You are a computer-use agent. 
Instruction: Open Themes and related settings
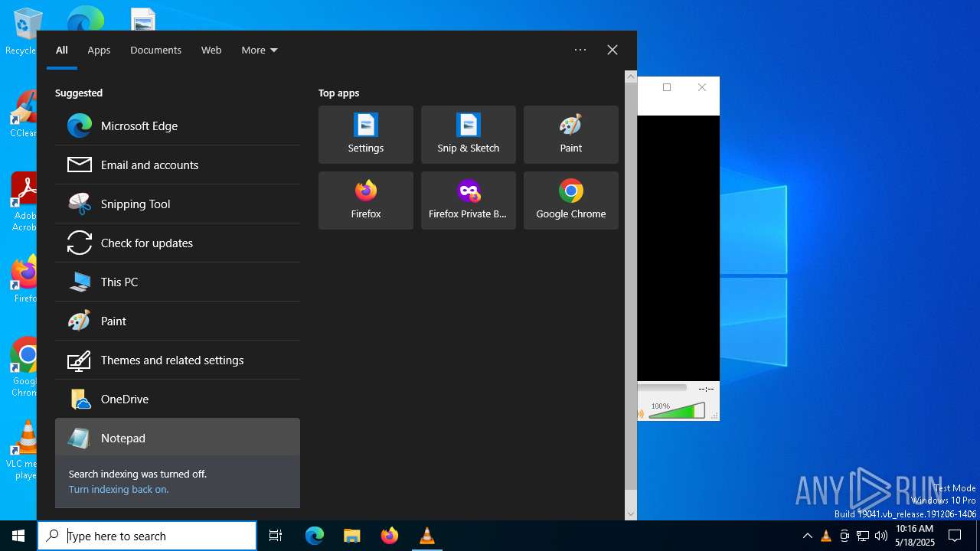point(178,360)
